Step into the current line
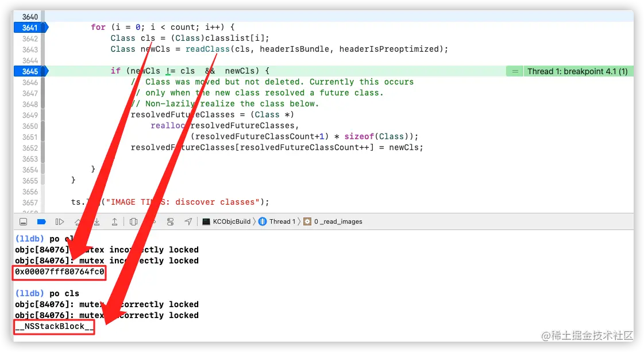 (97, 221)
